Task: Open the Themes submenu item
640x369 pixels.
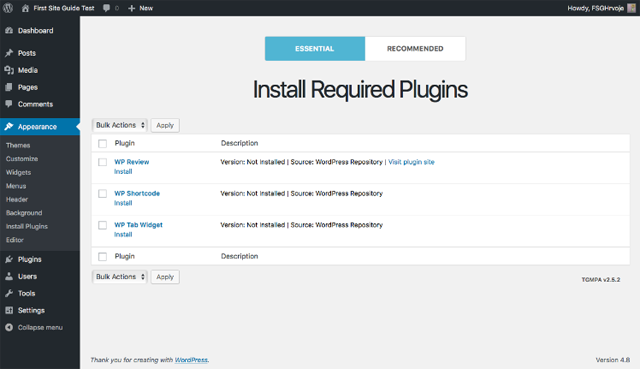Action: click(x=18, y=145)
